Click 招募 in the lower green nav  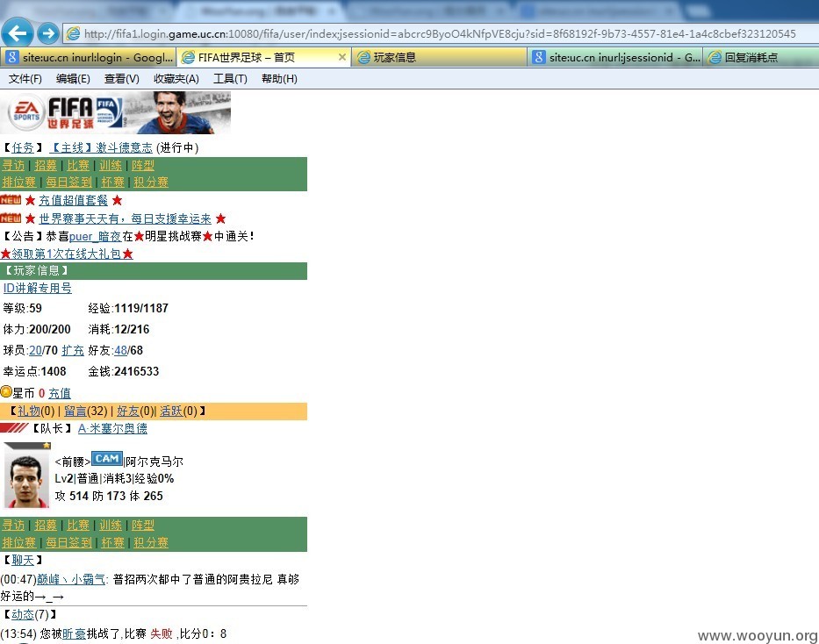(46, 526)
